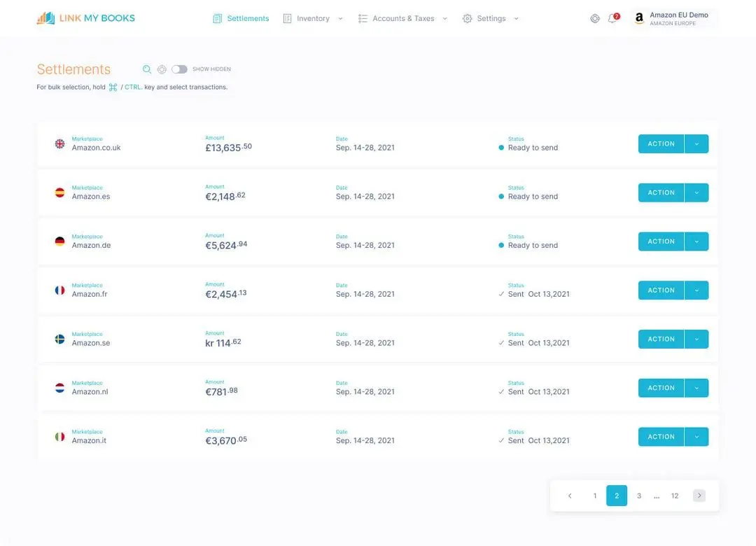
Task: Go to pagination page 12
Action: [674, 495]
